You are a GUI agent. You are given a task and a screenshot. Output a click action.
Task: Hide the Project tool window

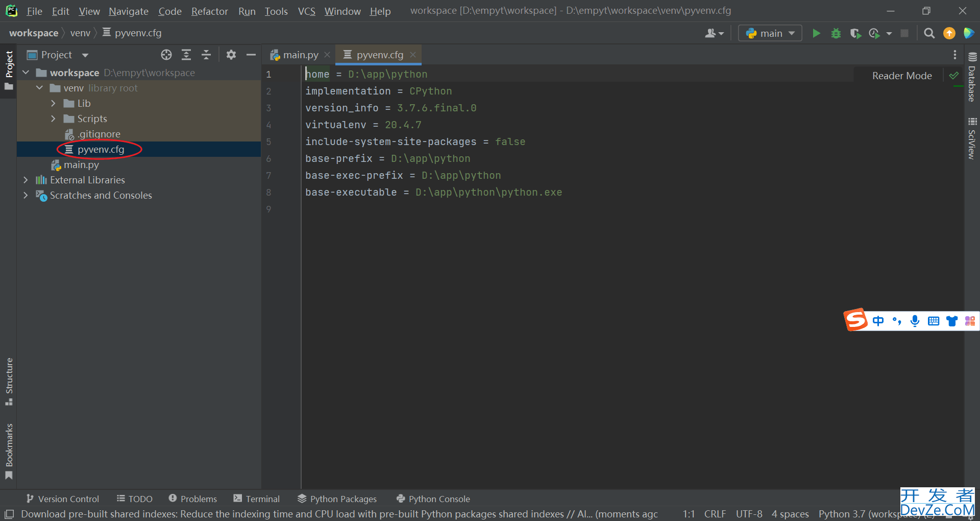[251, 55]
